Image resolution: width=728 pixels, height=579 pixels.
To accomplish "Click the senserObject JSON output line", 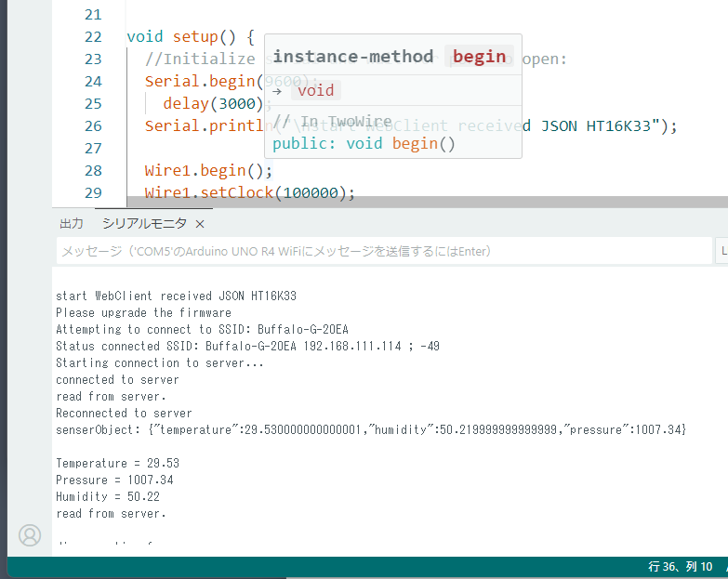I will click(x=371, y=429).
